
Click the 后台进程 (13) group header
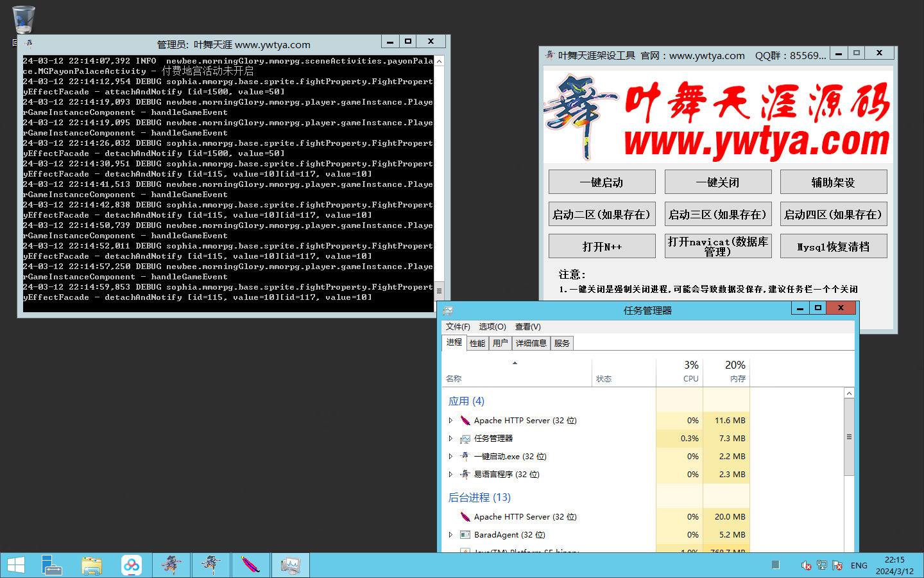tap(479, 498)
